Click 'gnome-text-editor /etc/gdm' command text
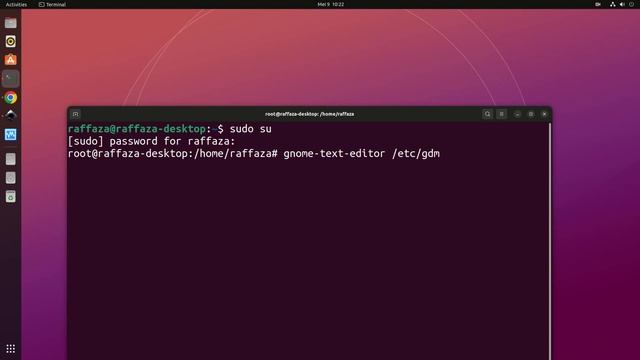 pos(362,153)
